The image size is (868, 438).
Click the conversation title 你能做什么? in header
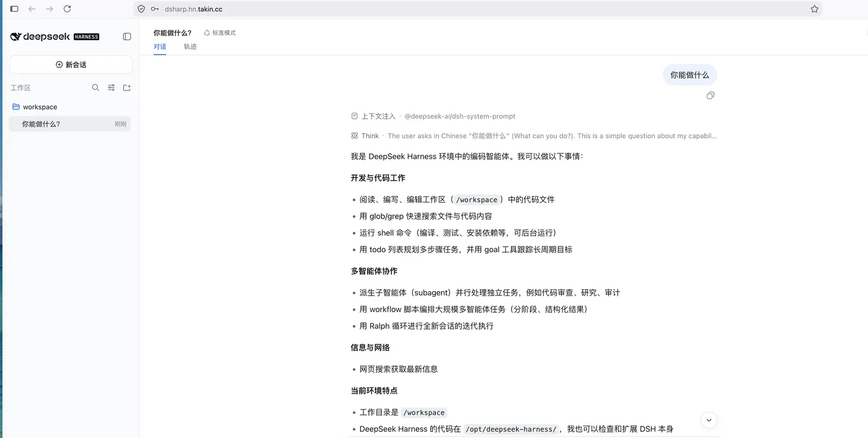coord(172,33)
